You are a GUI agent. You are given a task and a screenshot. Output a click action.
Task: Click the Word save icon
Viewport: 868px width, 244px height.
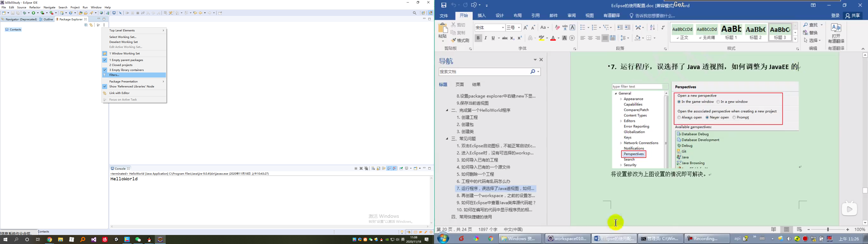[443, 5]
